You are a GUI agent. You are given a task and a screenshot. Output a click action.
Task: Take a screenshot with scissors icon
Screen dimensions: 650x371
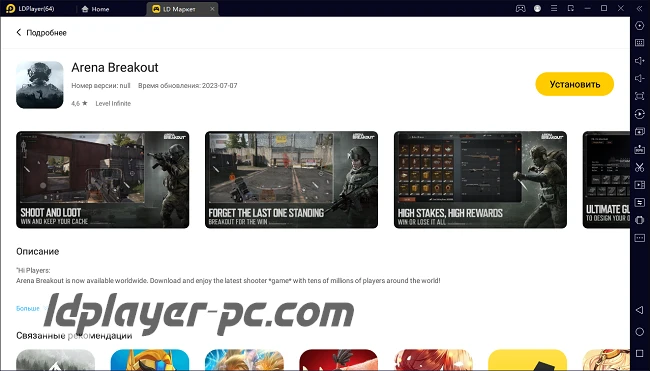pos(640,167)
